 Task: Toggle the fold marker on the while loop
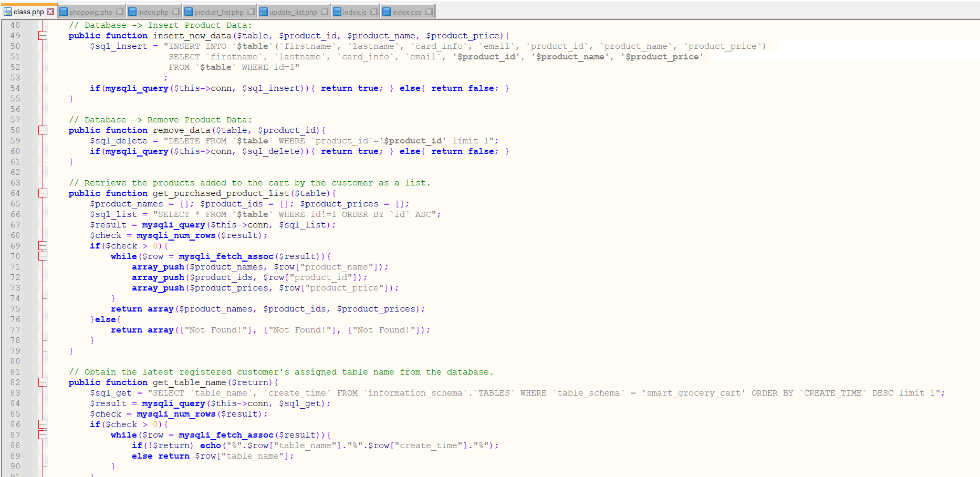click(43, 256)
